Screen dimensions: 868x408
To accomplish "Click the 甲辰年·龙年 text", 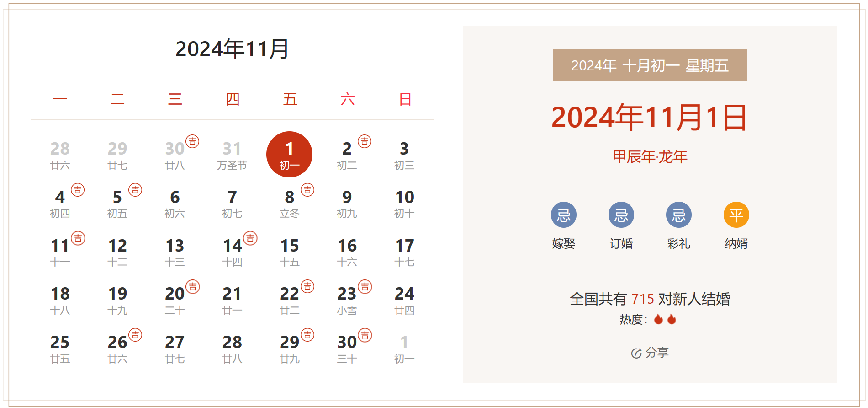I will (650, 156).
